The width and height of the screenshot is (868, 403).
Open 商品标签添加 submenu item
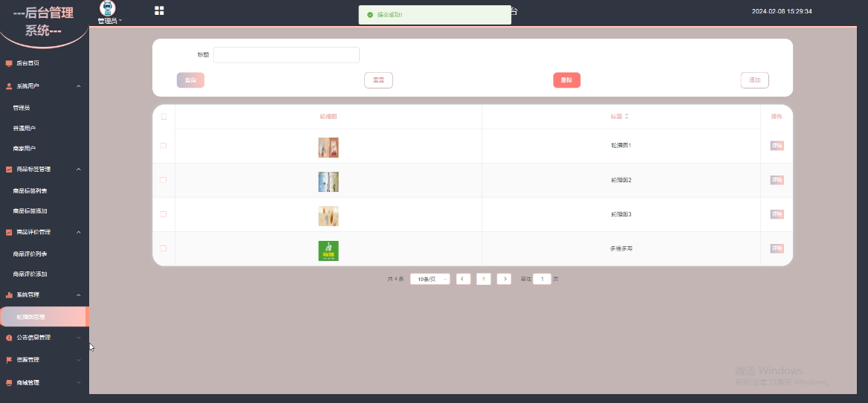click(x=30, y=211)
